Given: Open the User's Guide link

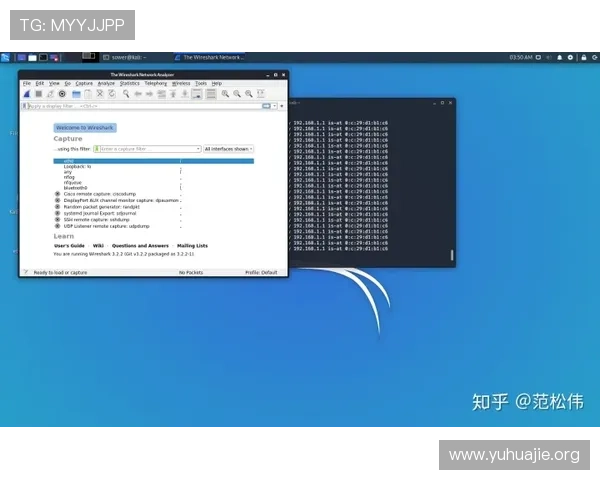Looking at the screenshot, I should click(x=69, y=246).
